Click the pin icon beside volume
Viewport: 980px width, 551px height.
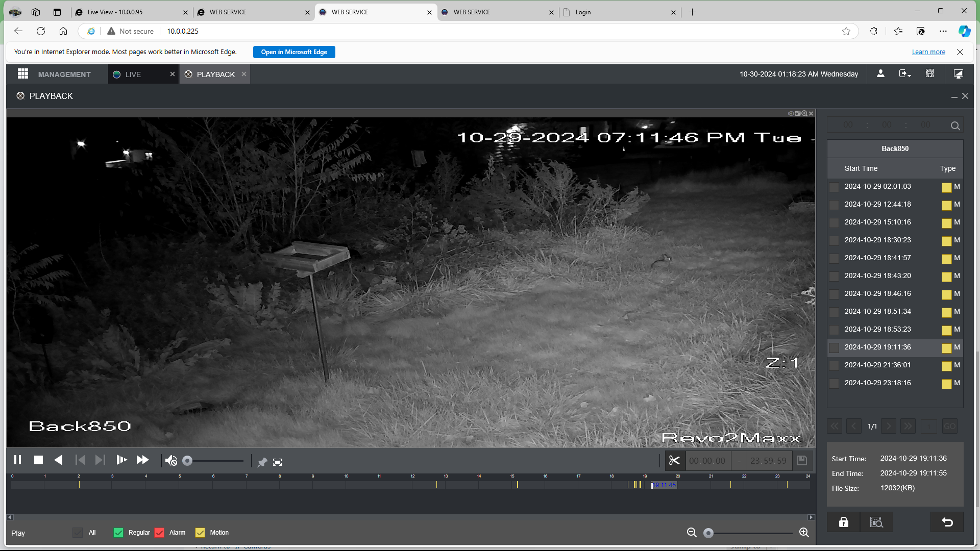[262, 462]
